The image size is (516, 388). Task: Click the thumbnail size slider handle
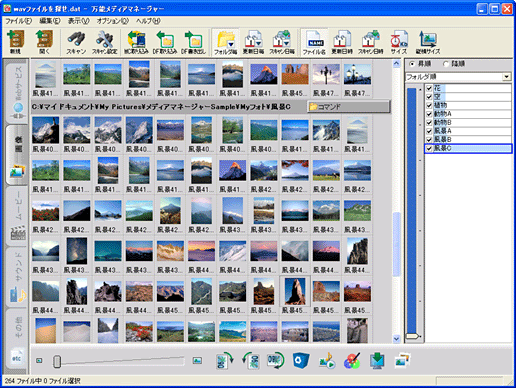click(x=57, y=361)
